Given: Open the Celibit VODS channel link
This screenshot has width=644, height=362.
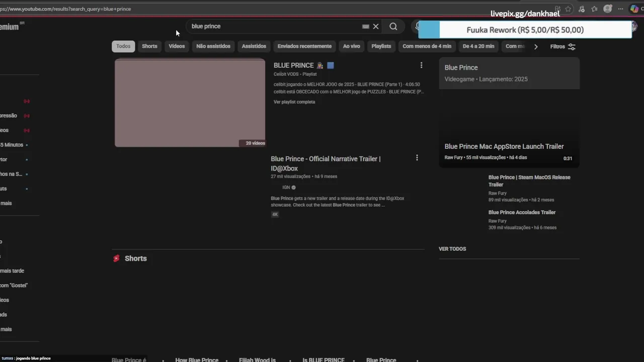Looking at the screenshot, I should pos(286,74).
